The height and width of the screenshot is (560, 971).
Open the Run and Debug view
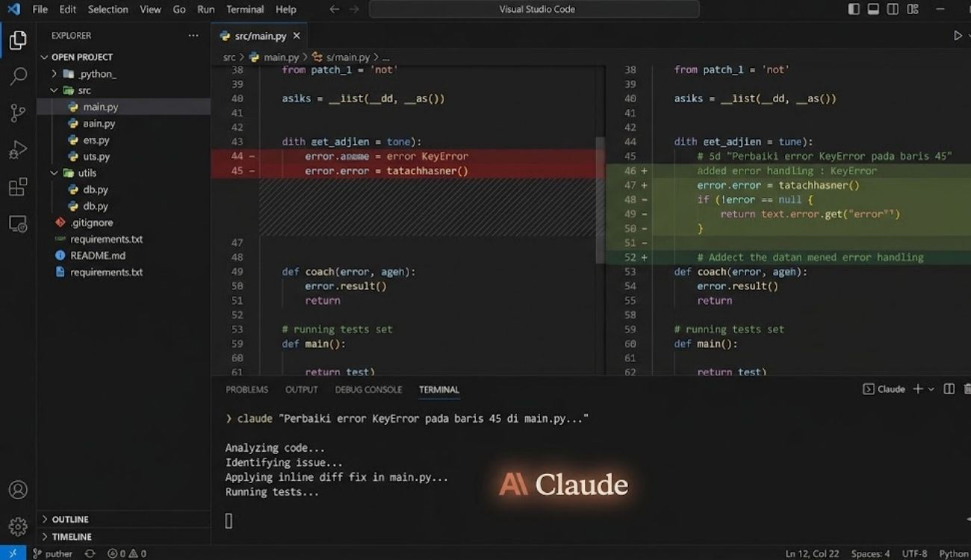click(x=18, y=150)
